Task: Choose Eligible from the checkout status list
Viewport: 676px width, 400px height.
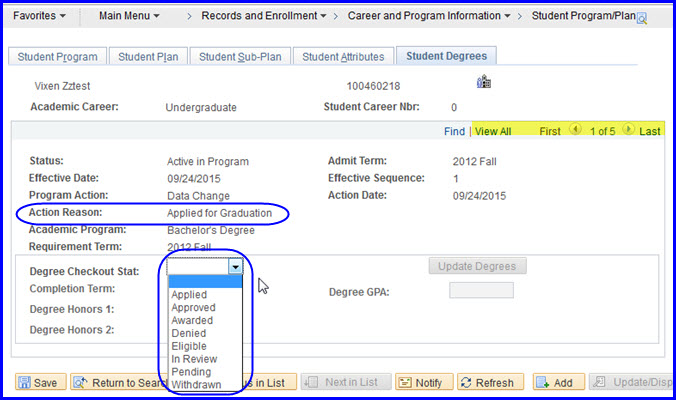Action: (189, 347)
